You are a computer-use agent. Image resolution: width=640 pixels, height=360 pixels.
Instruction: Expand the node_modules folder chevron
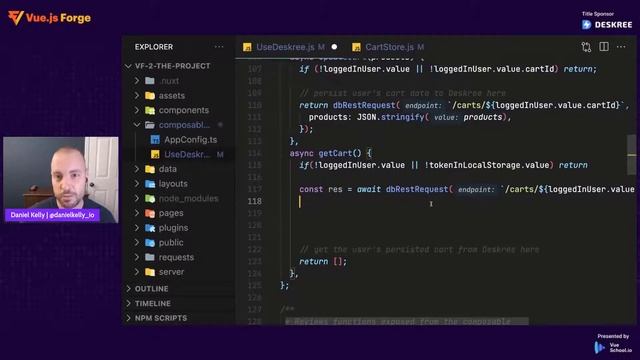point(137,198)
